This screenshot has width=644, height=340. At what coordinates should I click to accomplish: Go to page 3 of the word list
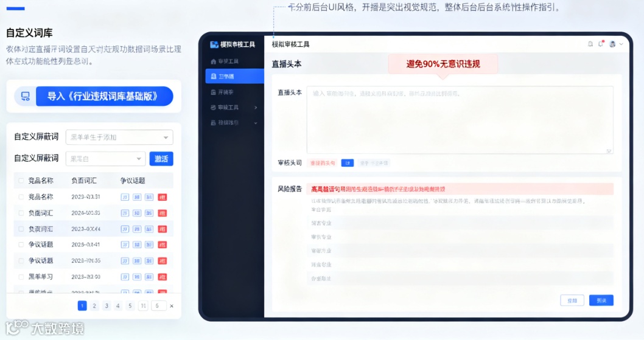[x=107, y=306]
